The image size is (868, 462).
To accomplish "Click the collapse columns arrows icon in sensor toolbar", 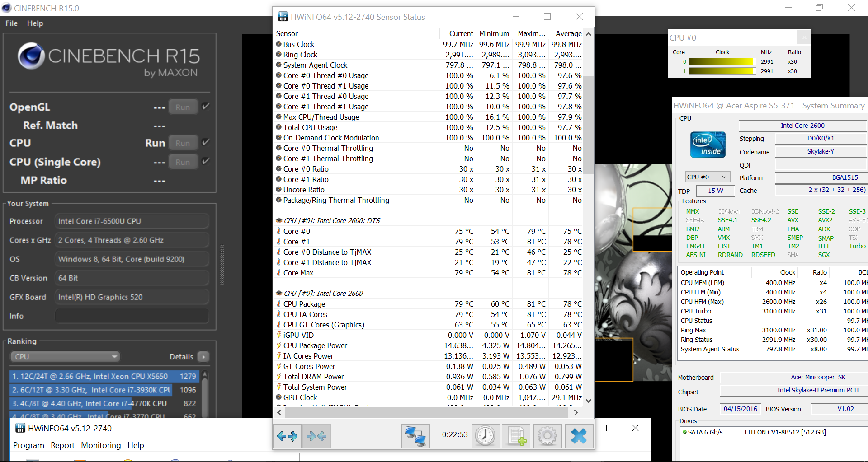I will (x=316, y=436).
